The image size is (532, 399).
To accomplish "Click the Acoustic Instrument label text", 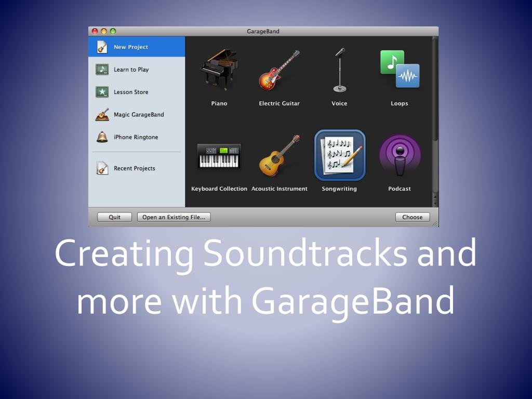I will point(279,189).
